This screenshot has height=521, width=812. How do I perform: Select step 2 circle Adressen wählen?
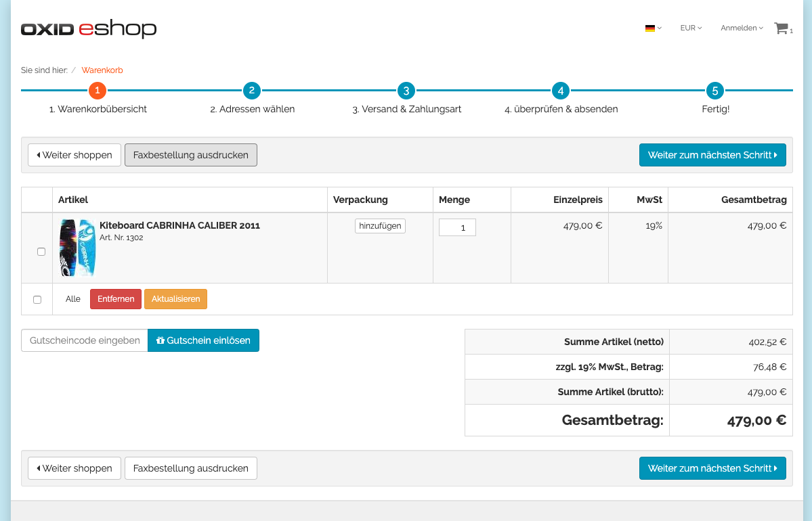[x=252, y=91]
